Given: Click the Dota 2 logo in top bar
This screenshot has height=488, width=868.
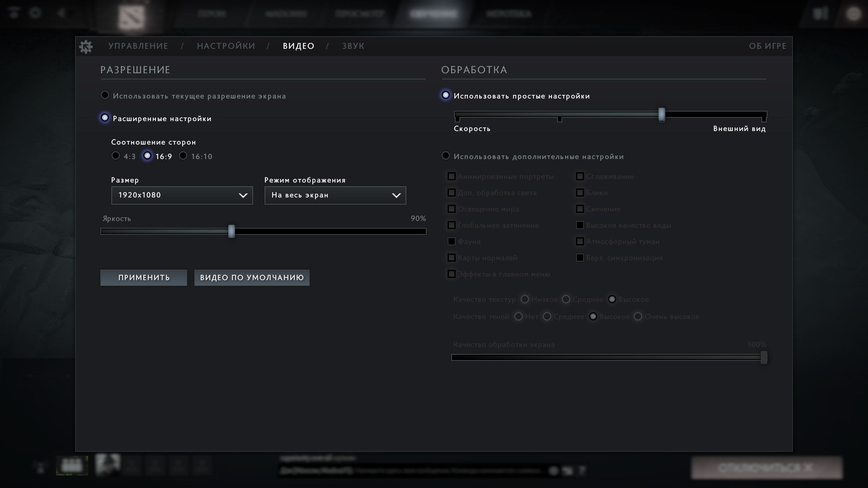Looking at the screenshot, I should coord(131,17).
